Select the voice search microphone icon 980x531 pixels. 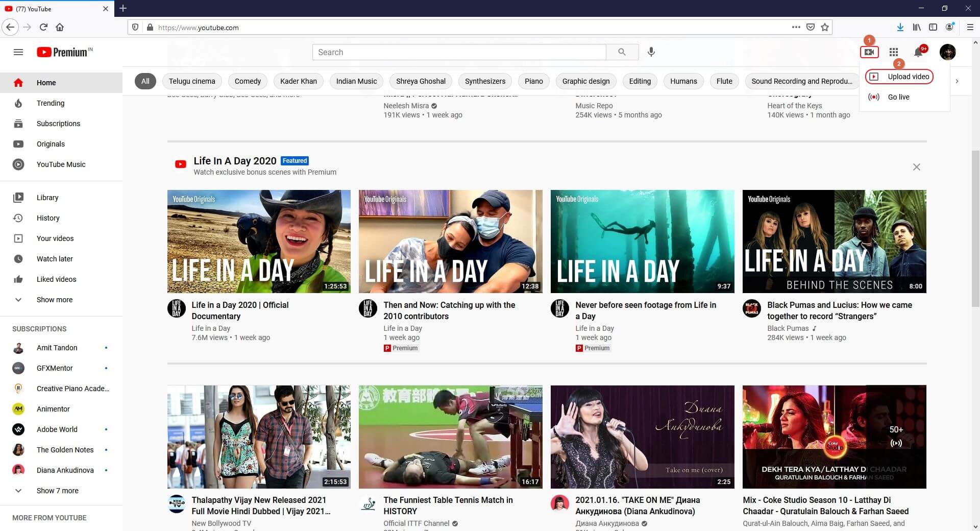tap(651, 52)
